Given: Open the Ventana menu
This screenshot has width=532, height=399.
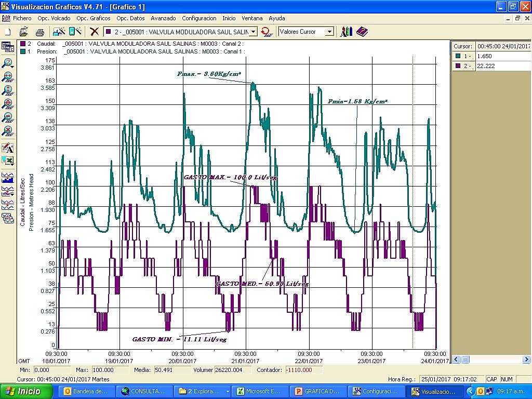Looking at the screenshot, I should [x=252, y=18].
